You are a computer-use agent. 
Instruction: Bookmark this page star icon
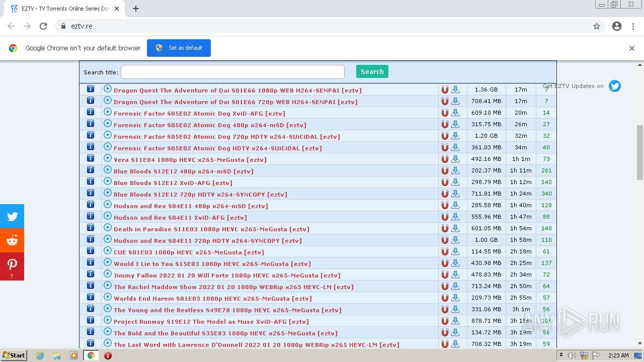click(x=597, y=26)
